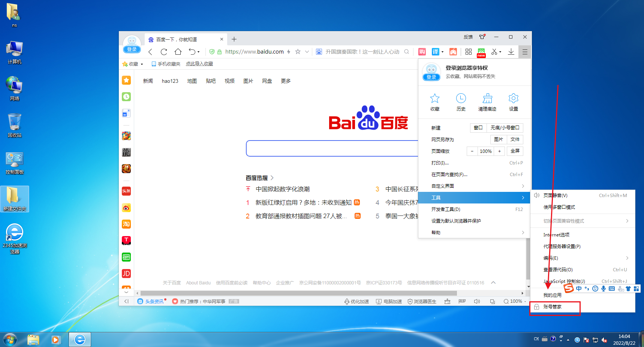Select Developer Tools menu entry
The height and width of the screenshot is (347, 644).
click(x=474, y=209)
